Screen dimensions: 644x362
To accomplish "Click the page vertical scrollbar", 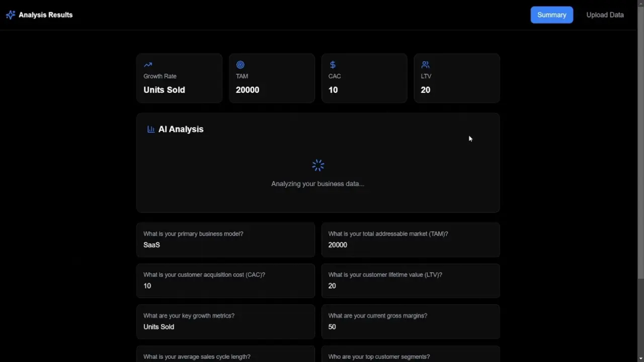I will (640, 151).
